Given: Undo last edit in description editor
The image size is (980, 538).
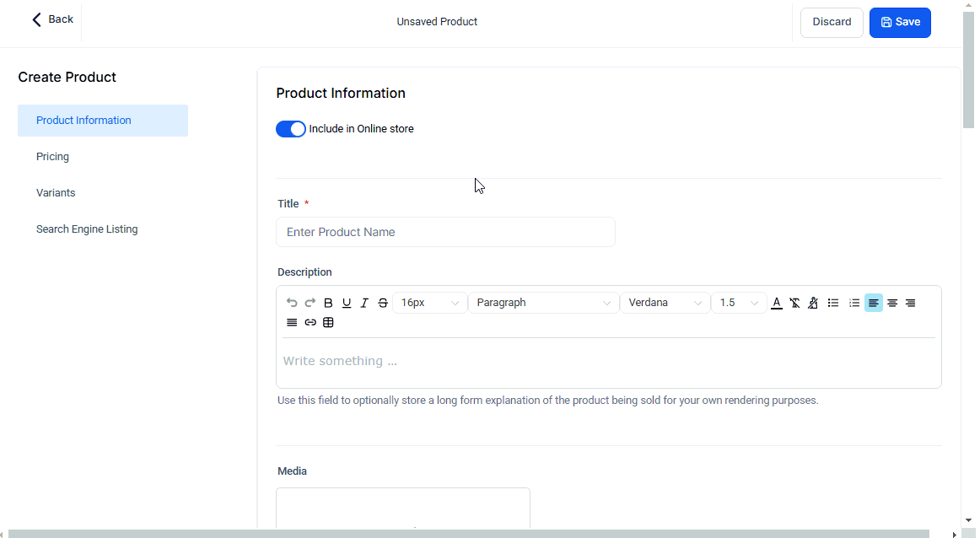Looking at the screenshot, I should pyautogui.click(x=292, y=303).
